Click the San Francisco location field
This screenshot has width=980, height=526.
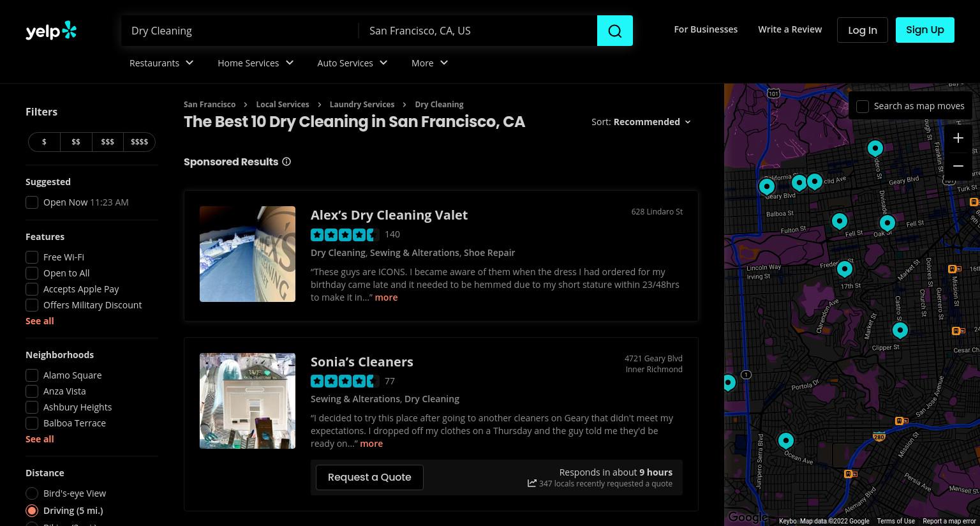478,31
